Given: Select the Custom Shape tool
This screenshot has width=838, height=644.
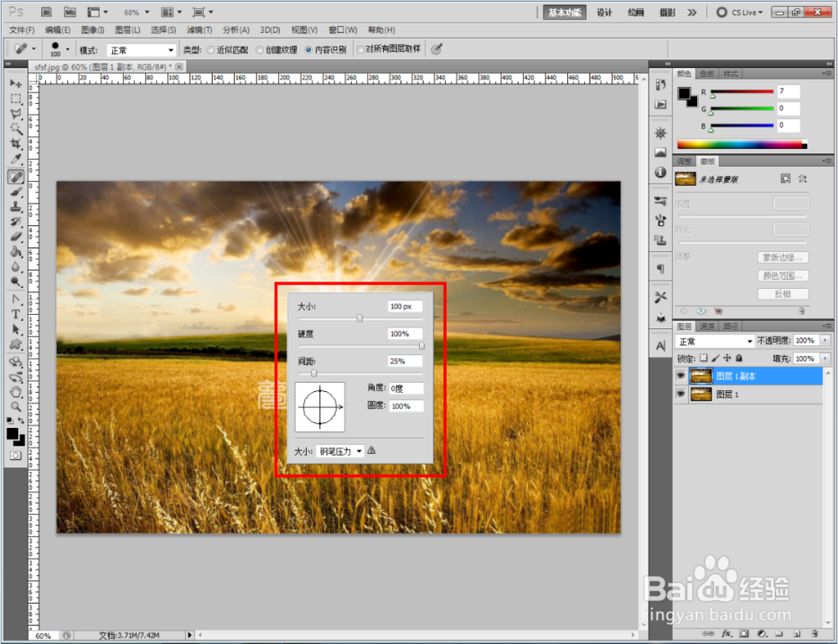Looking at the screenshot, I should pyautogui.click(x=16, y=344).
